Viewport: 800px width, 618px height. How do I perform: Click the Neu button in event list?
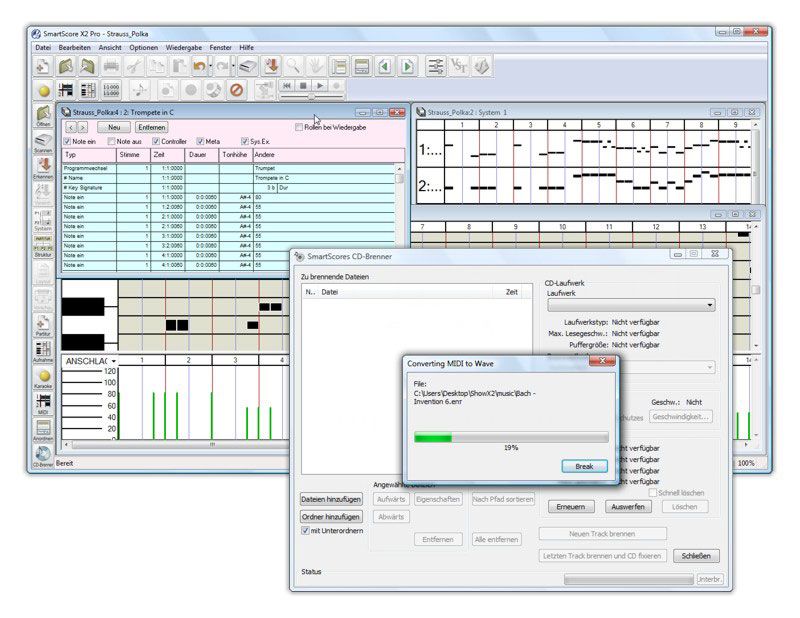pos(114,128)
